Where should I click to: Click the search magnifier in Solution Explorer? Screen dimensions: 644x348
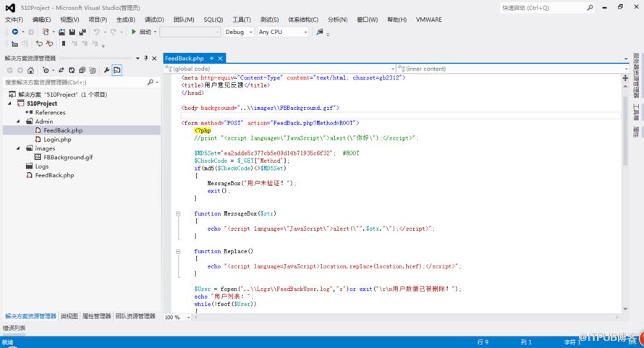(151, 82)
